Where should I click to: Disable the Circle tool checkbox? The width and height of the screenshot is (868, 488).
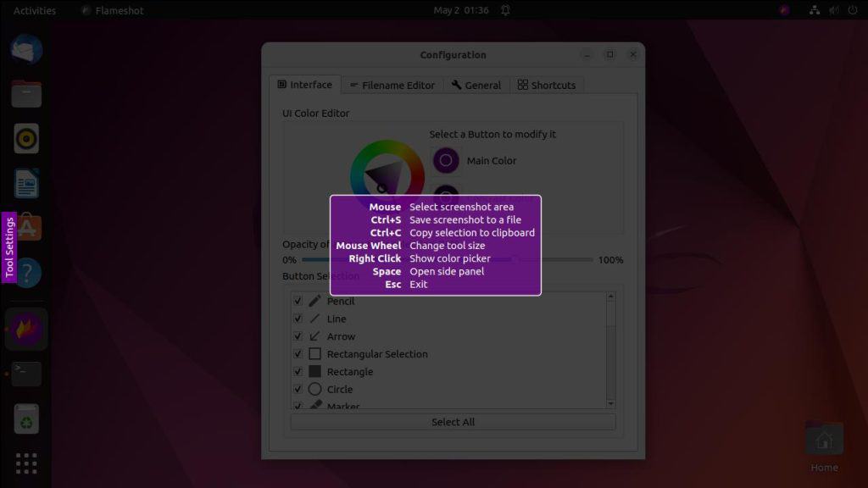point(298,390)
